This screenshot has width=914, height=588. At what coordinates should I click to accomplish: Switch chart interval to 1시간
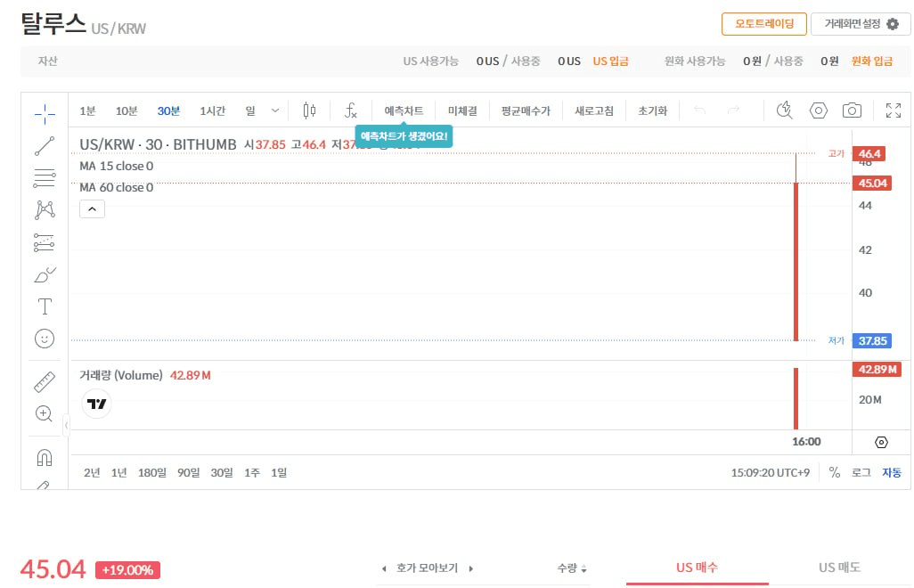click(x=212, y=110)
